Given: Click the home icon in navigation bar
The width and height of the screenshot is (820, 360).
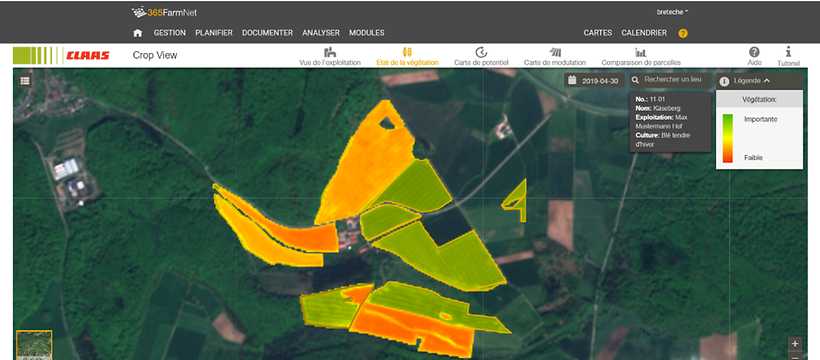Looking at the screenshot, I should pos(138,33).
